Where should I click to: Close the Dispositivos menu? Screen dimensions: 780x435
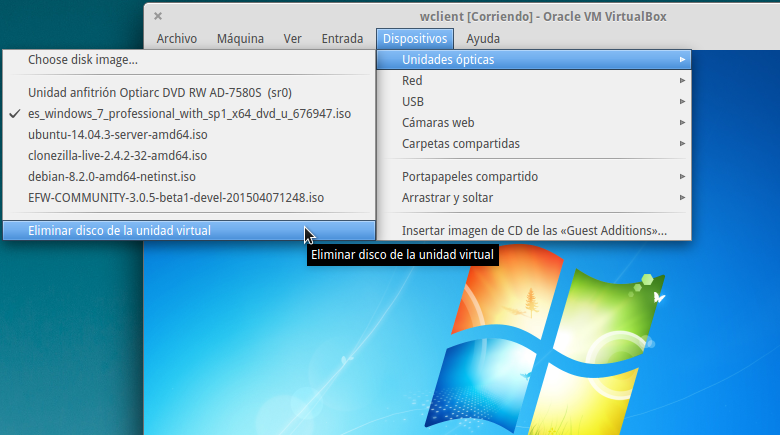tap(415, 39)
